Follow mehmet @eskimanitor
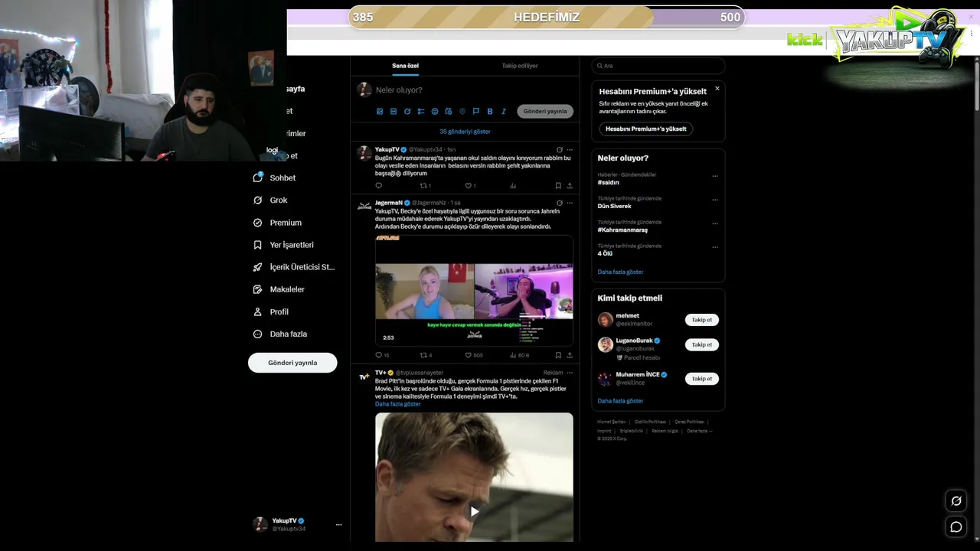 702,320
